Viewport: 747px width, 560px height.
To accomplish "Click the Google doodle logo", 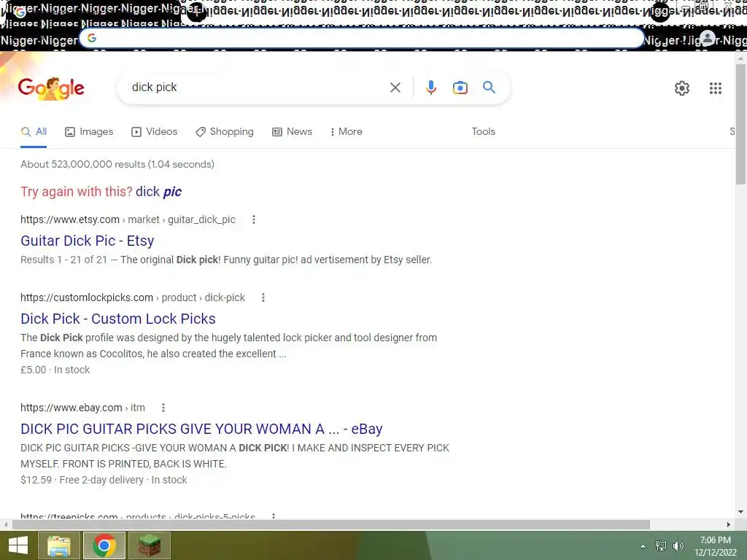I will tap(51, 88).
